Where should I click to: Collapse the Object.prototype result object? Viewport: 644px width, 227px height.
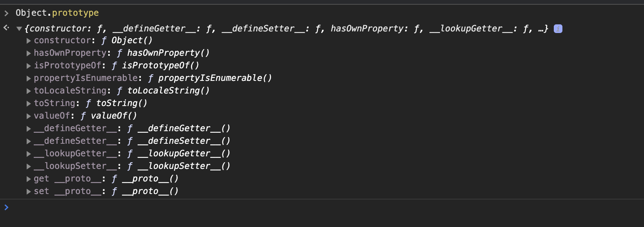coord(19,29)
